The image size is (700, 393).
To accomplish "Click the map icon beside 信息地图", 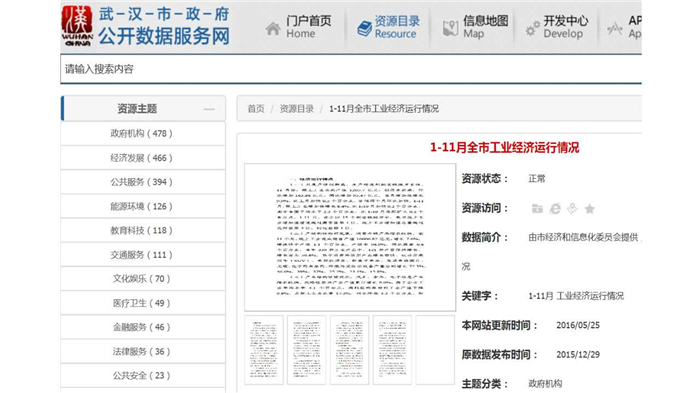I will (450, 29).
